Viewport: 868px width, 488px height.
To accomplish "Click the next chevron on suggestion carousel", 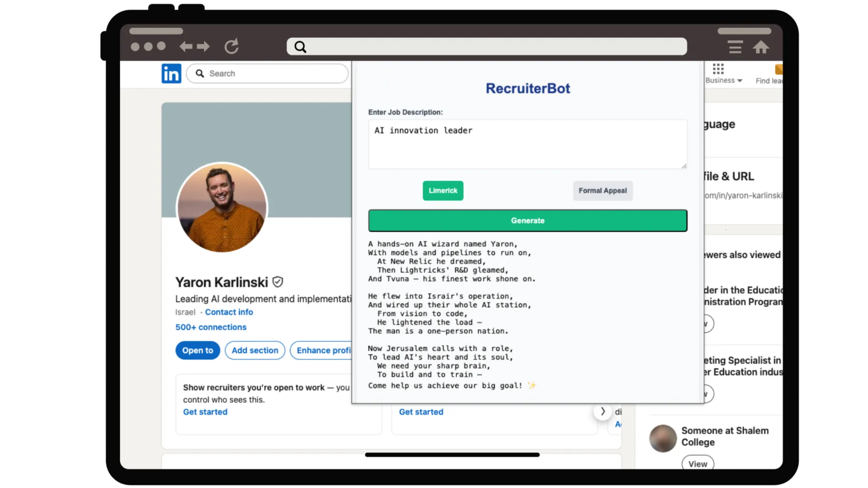I will (x=603, y=411).
